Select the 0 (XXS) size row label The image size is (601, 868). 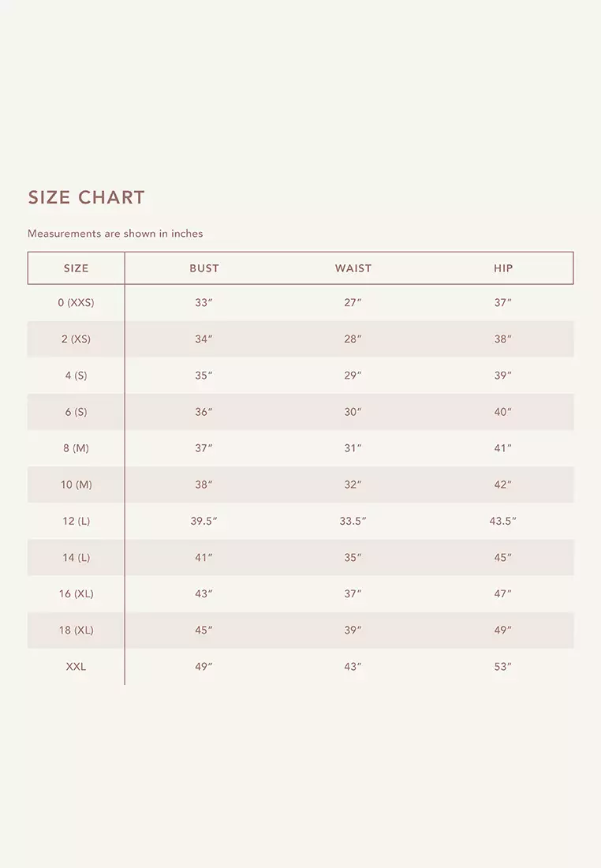(77, 303)
